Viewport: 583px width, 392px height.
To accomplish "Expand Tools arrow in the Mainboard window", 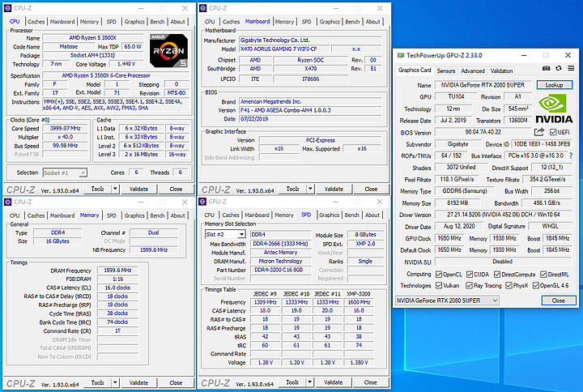I will click(x=310, y=189).
